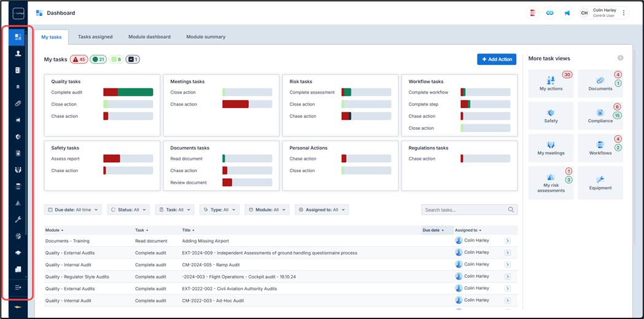The height and width of the screenshot is (319, 644).
Task: Click the link icon in top header
Action: point(549,13)
